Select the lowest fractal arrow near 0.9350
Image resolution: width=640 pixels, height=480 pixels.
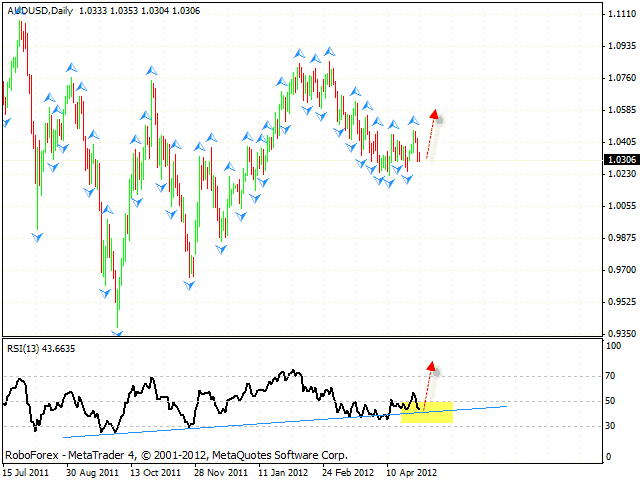coord(118,333)
